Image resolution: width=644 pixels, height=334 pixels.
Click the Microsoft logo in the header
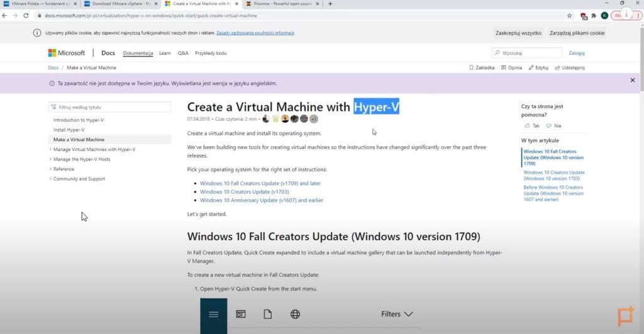pos(66,53)
